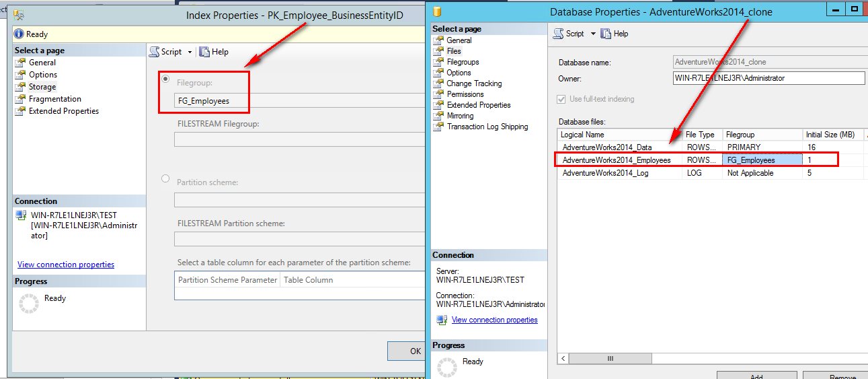The height and width of the screenshot is (379, 868).
Task: Open Transaction Log Shipping page
Action: [x=487, y=127]
